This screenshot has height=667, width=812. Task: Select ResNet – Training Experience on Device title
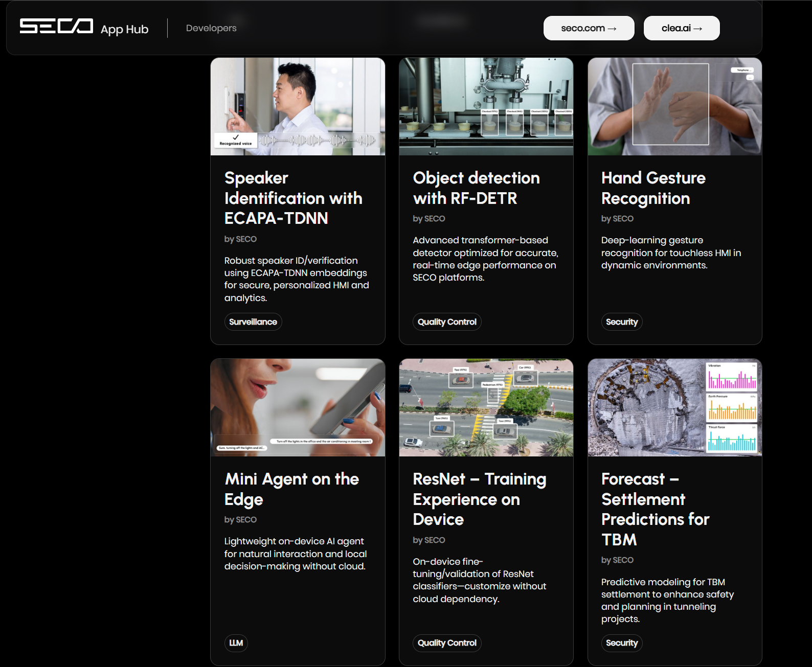(x=479, y=499)
